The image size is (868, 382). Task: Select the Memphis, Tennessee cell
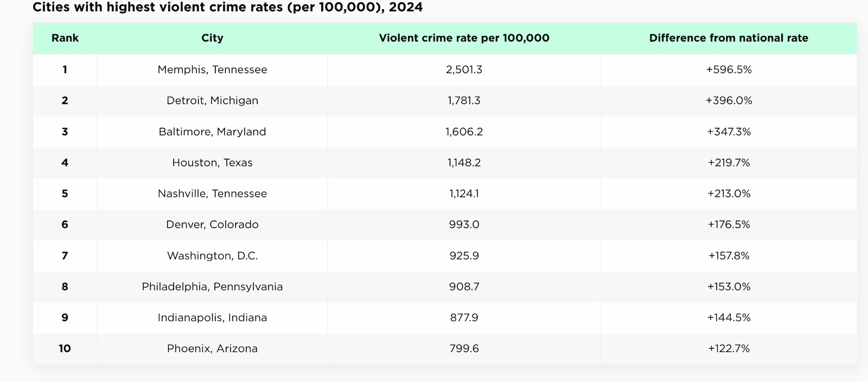(x=212, y=69)
